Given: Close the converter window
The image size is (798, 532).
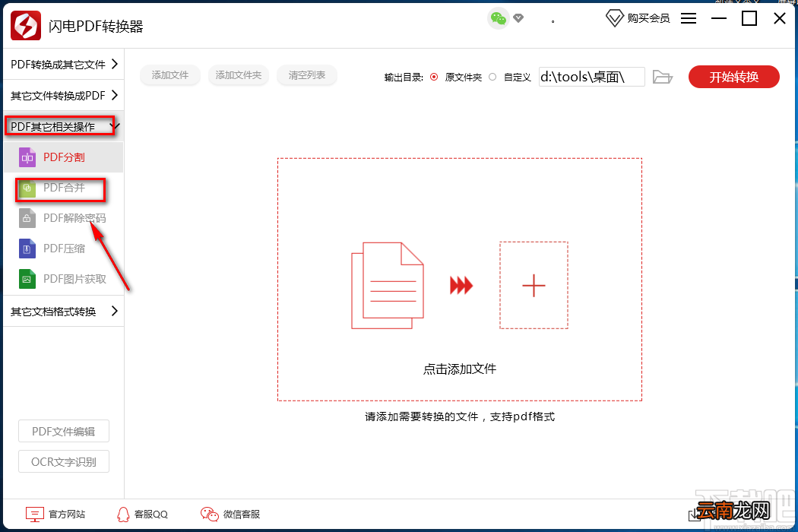Looking at the screenshot, I should (x=780, y=19).
